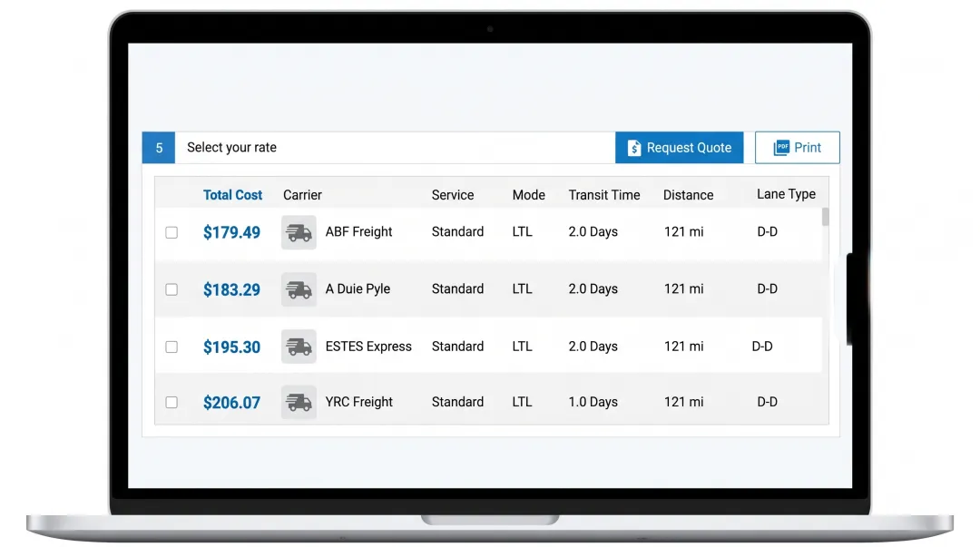Image resolution: width=980 pixels, height=547 pixels.
Task: Click the Lane Type column header
Action: point(786,194)
